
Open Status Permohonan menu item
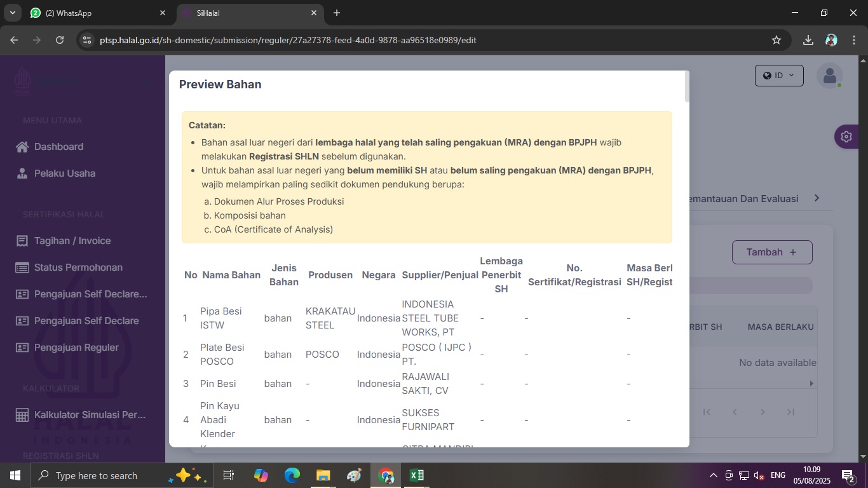click(x=78, y=268)
